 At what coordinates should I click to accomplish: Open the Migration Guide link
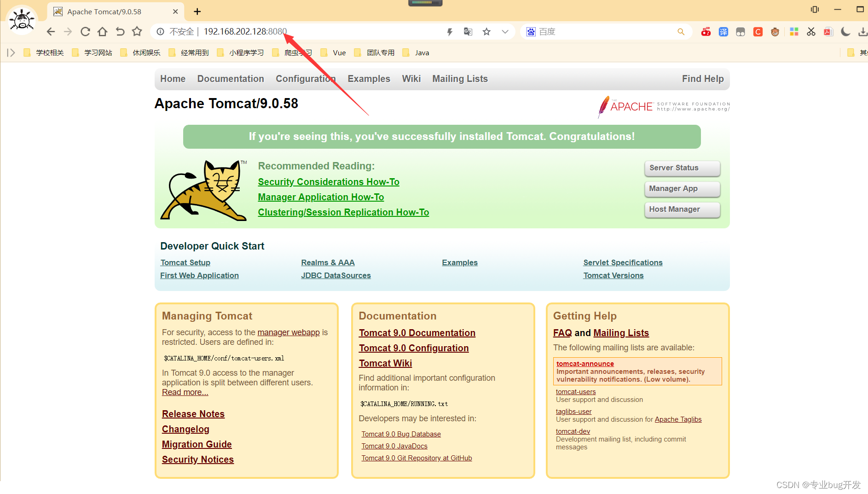[197, 444]
